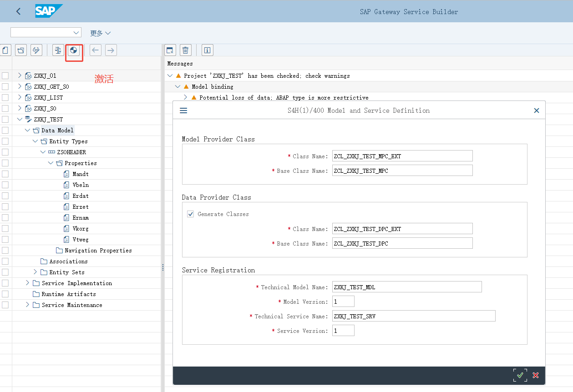The image size is (573, 392).
Task: Tick the checkbox in ZXKJ_LIST row
Action: (5, 97)
